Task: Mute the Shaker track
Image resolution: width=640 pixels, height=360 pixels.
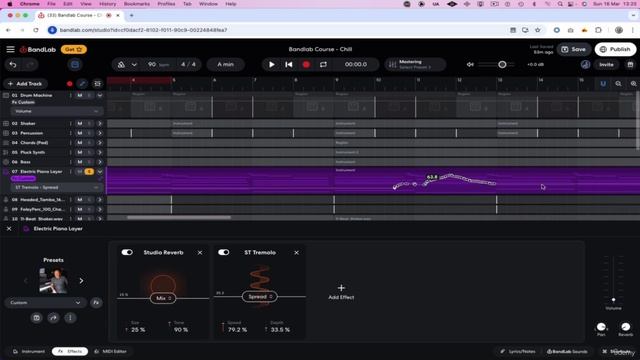Action: click(x=80, y=123)
